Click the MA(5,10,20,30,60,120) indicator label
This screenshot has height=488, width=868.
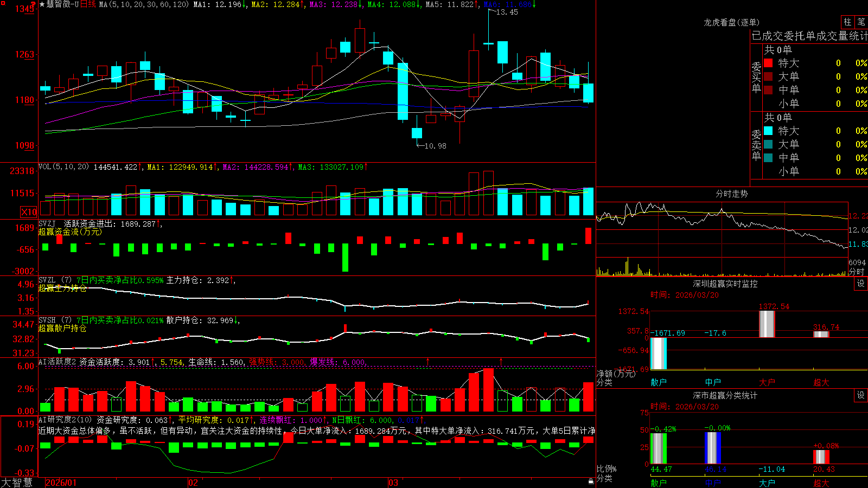point(144,4)
